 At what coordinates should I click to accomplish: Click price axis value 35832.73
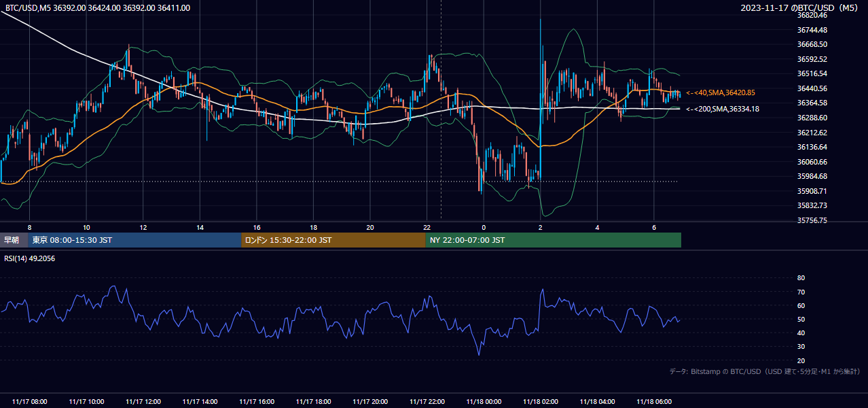812,205
